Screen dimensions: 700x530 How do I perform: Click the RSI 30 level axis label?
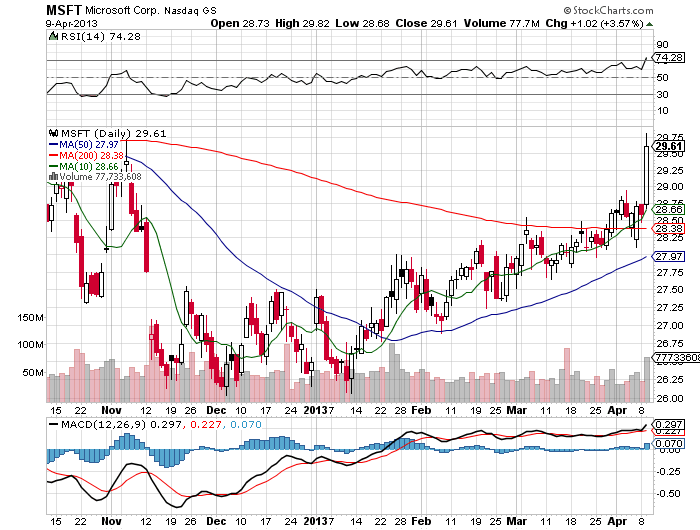(x=662, y=94)
